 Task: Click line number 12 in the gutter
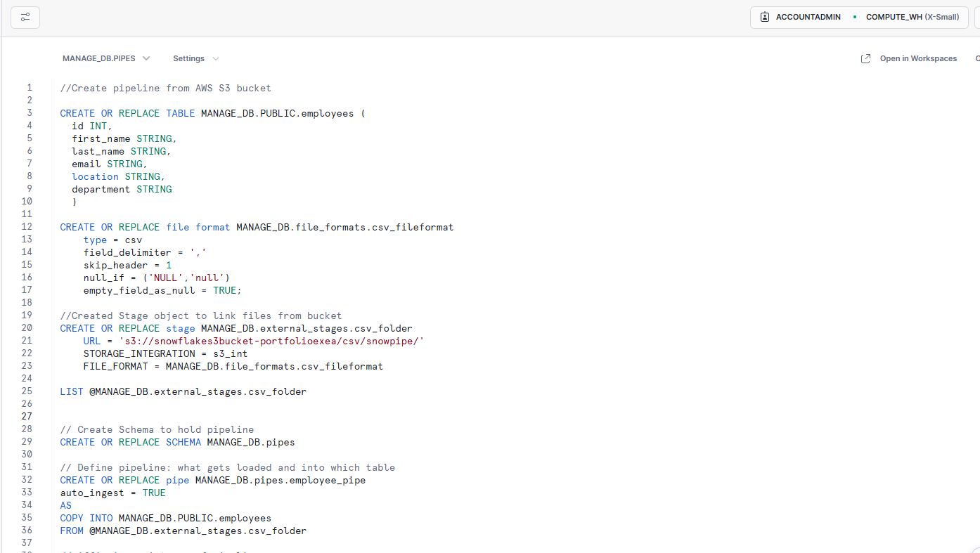pyautogui.click(x=27, y=227)
